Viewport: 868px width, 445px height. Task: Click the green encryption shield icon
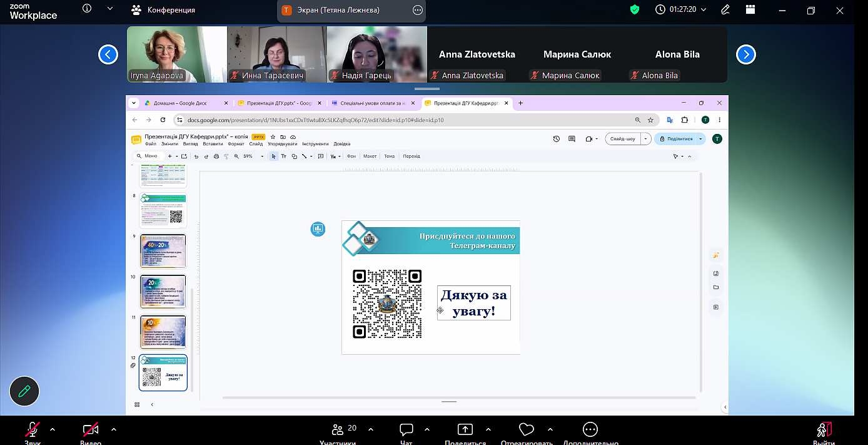[x=635, y=9]
